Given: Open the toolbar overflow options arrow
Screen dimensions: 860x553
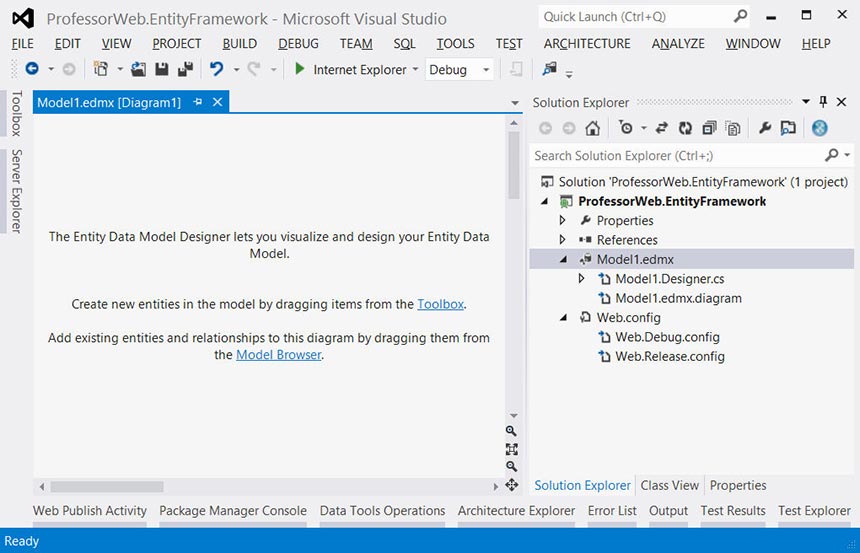Looking at the screenshot, I should (x=569, y=74).
